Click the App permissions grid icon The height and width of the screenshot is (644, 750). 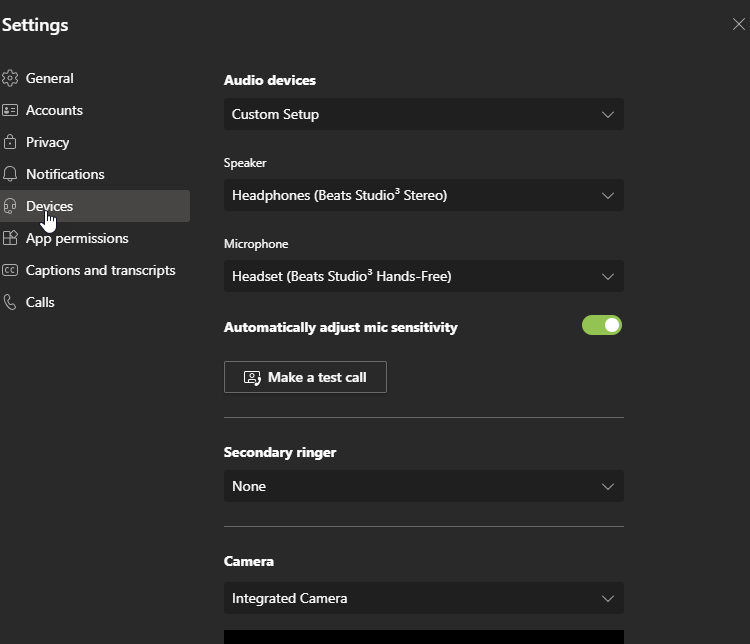pyautogui.click(x=10, y=238)
